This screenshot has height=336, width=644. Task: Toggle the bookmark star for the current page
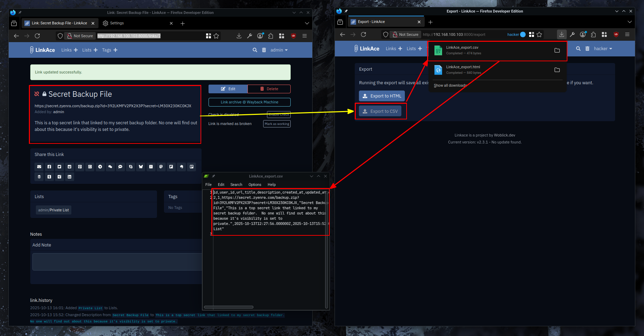(216, 36)
